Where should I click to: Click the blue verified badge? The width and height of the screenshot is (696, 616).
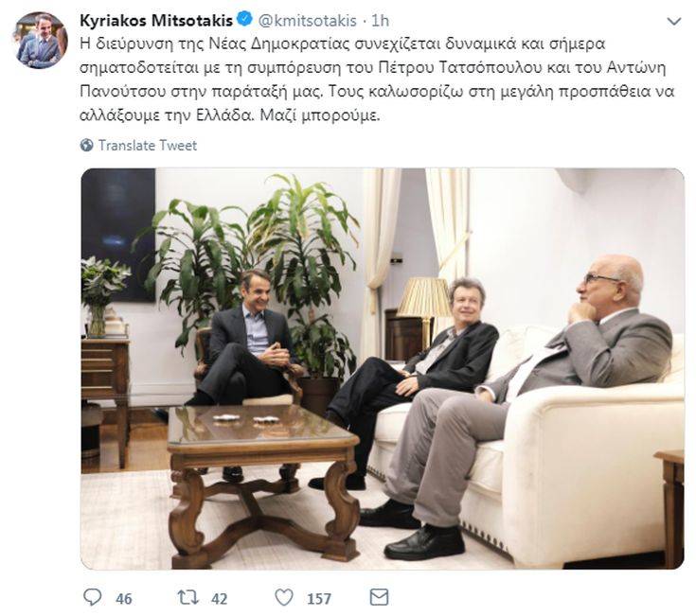click(244, 20)
